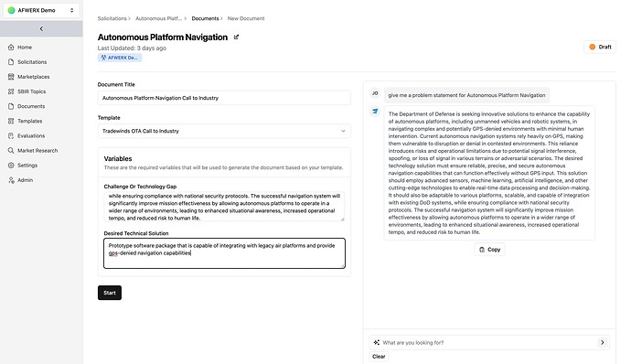Click the Variables section heading

click(x=118, y=158)
